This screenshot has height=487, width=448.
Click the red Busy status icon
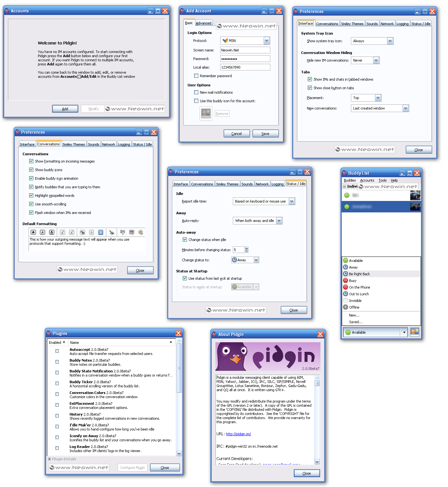(346, 281)
